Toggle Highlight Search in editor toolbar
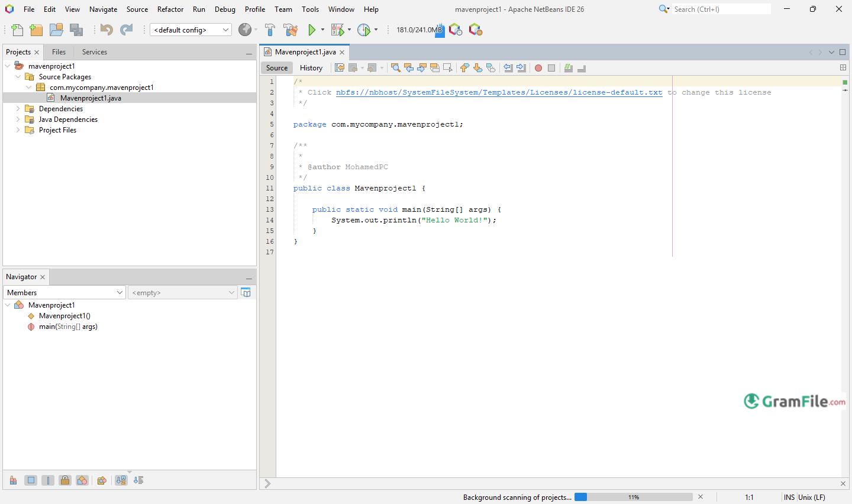The height and width of the screenshot is (504, 852). (435, 68)
